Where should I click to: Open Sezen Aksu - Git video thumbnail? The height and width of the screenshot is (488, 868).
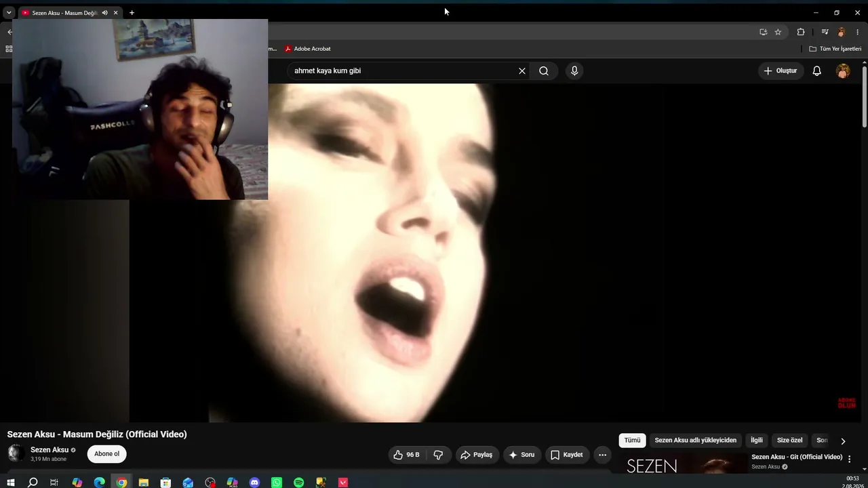(x=683, y=464)
